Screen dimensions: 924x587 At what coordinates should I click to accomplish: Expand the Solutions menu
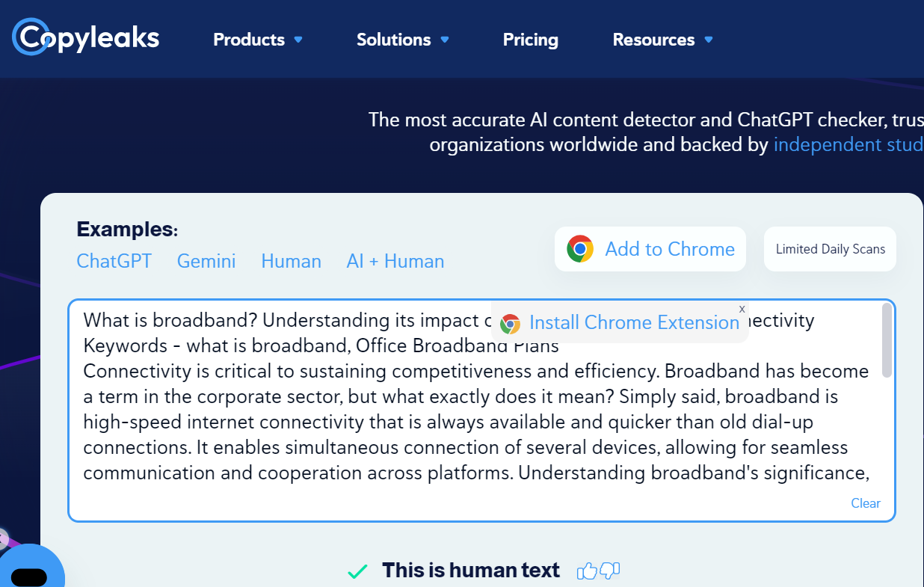pos(403,40)
